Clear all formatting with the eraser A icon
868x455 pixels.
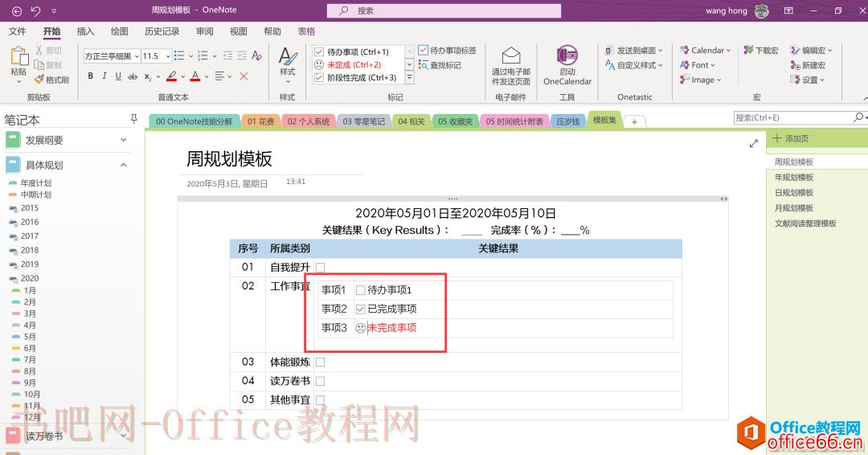pyautogui.click(x=256, y=55)
